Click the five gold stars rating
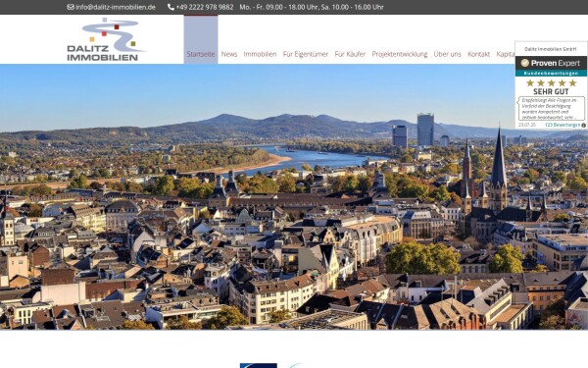 [x=551, y=83]
